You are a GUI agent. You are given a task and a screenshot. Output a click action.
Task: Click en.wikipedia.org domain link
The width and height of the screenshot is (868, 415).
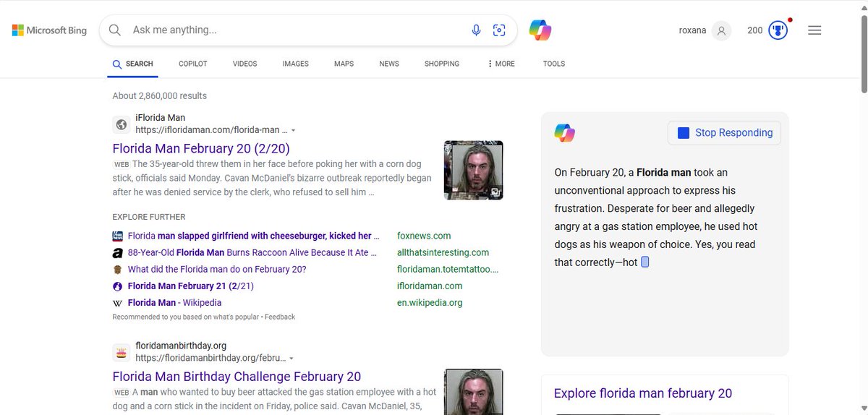pos(430,302)
